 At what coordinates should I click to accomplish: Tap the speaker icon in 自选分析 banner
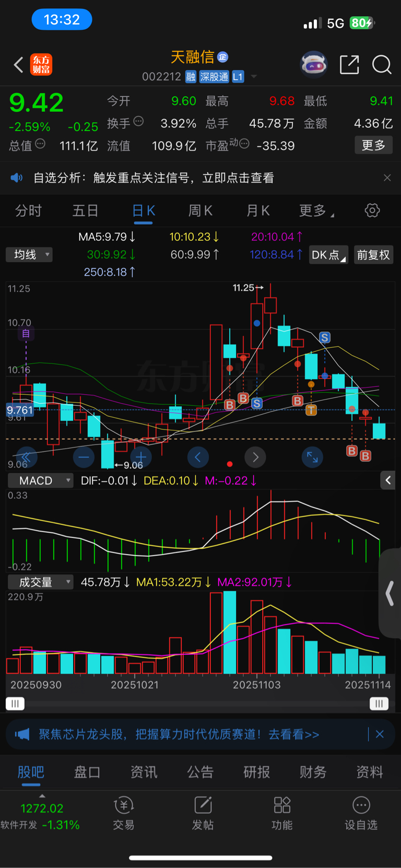(17, 178)
